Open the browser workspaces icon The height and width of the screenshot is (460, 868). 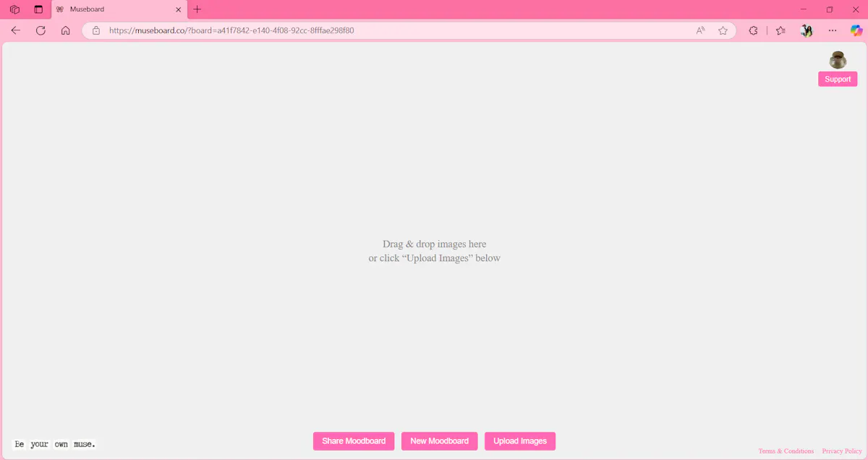(14, 9)
